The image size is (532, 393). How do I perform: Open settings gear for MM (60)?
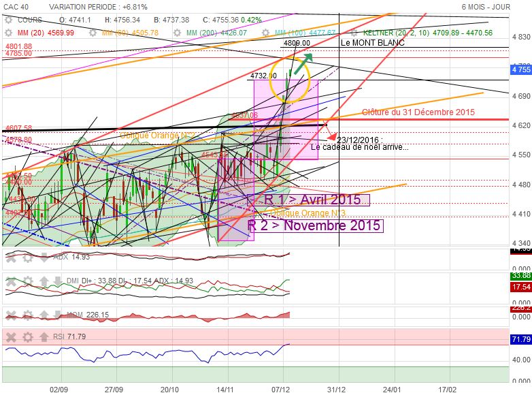tap(93, 33)
